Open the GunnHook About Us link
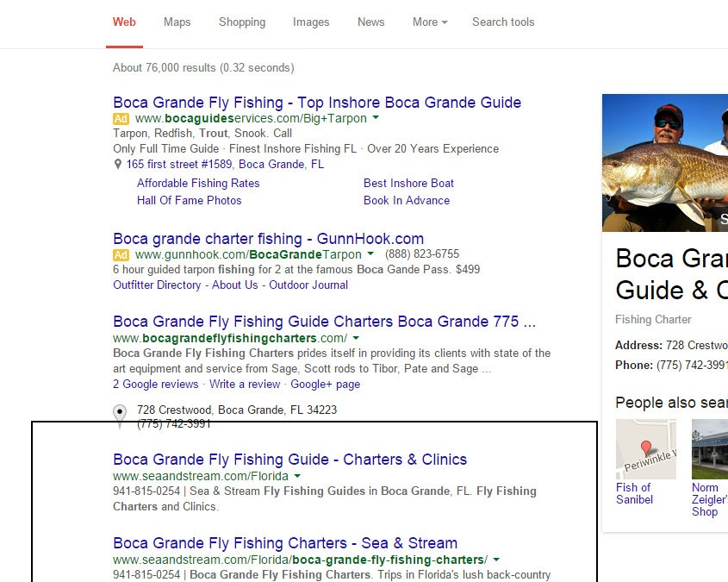Image resolution: width=728 pixels, height=582 pixels. pos(235,285)
